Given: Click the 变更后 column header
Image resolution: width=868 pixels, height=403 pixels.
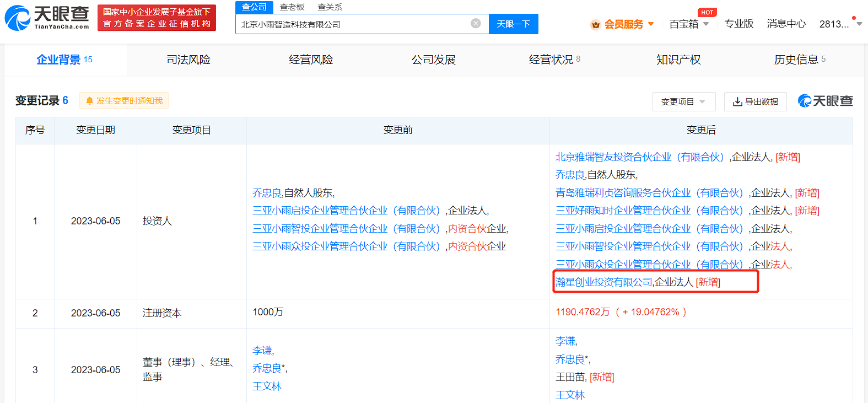Looking at the screenshot, I should coord(701,130).
